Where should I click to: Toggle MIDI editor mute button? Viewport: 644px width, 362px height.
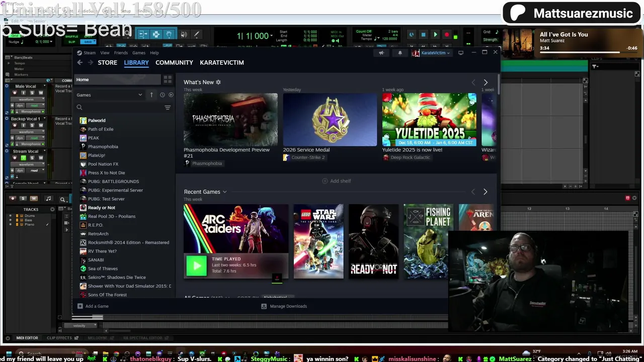pyautogui.click(x=34, y=199)
